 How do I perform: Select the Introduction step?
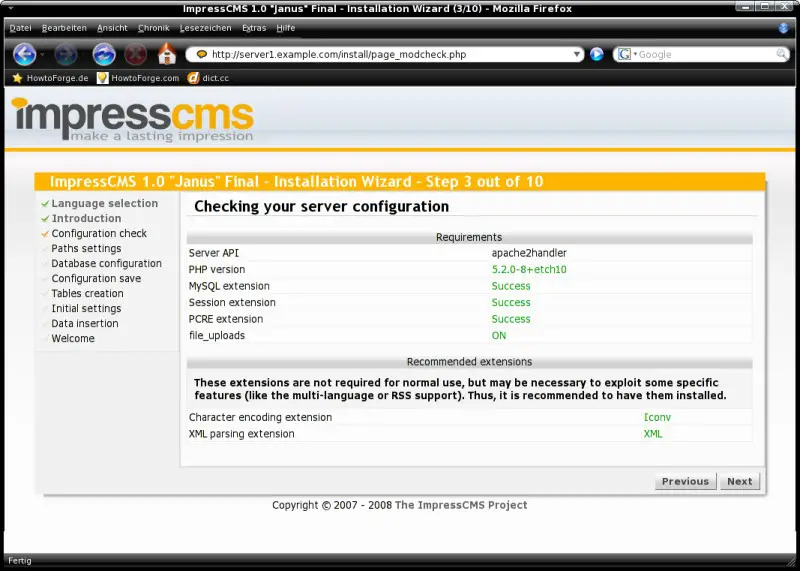click(86, 218)
